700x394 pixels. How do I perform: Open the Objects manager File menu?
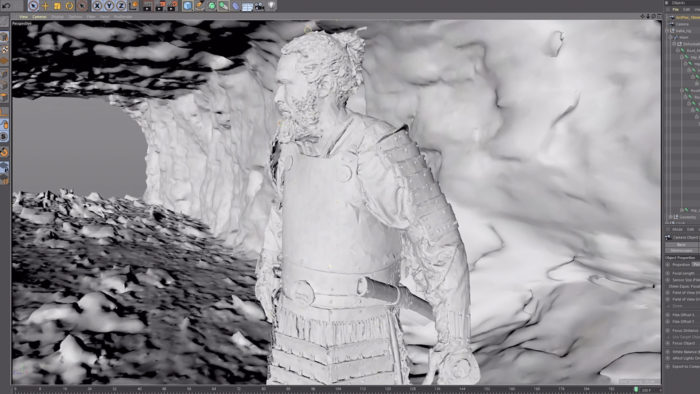[x=676, y=9]
